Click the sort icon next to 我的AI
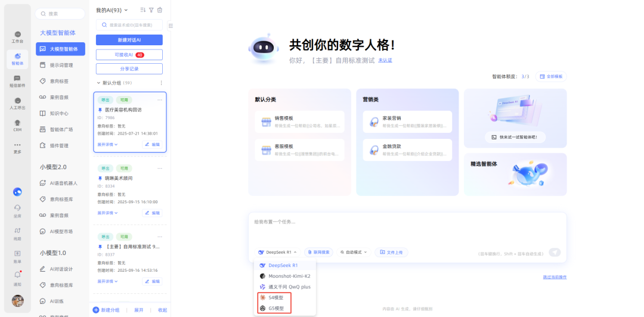 pos(143,10)
